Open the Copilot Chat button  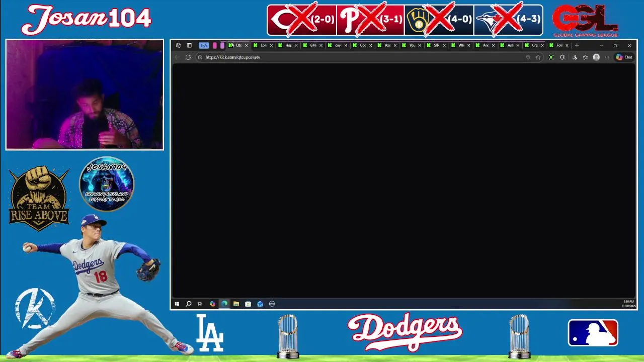[624, 57]
